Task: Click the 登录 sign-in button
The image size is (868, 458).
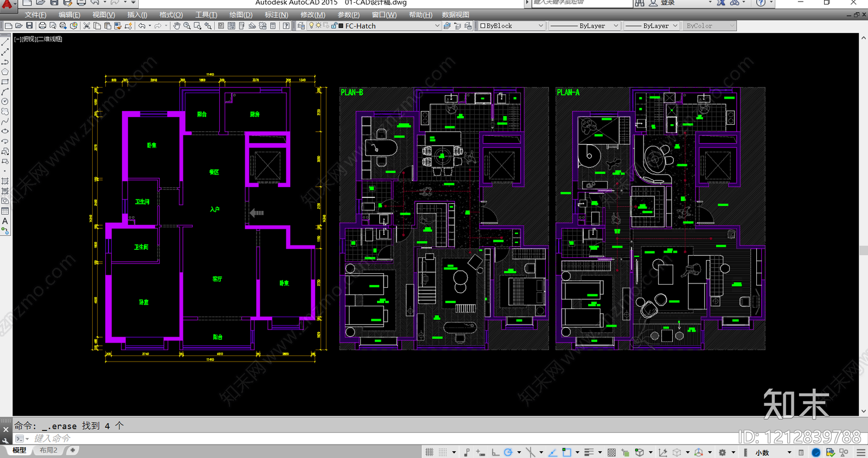Action: (x=667, y=3)
